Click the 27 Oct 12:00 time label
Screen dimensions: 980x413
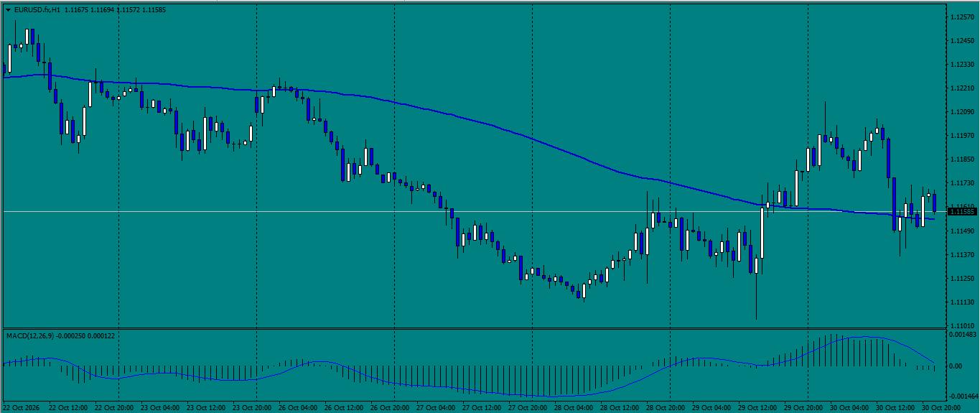482,407
